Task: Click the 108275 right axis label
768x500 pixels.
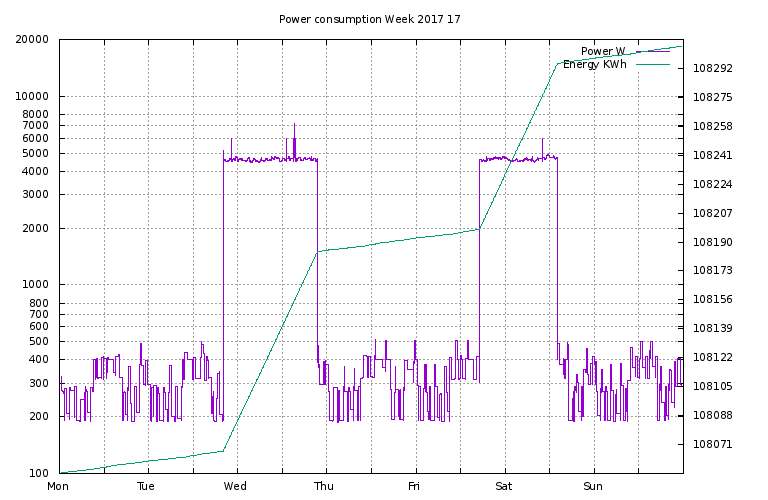Action: coord(713,97)
